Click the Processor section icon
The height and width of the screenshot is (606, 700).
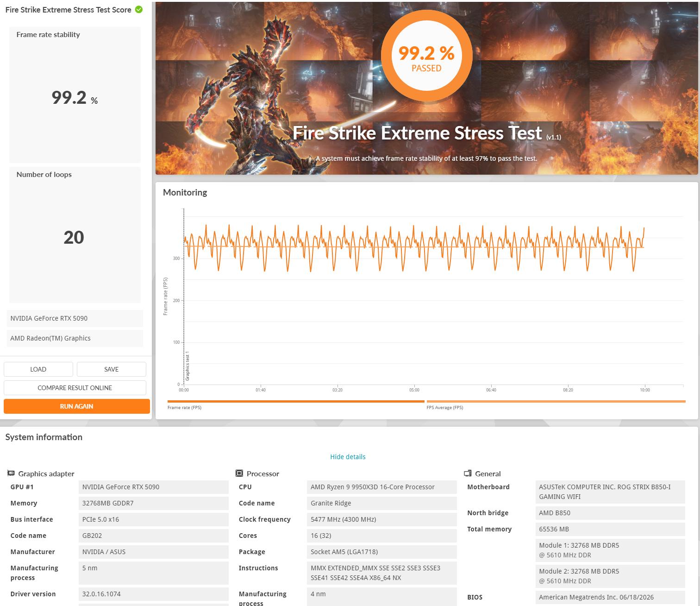point(239,473)
